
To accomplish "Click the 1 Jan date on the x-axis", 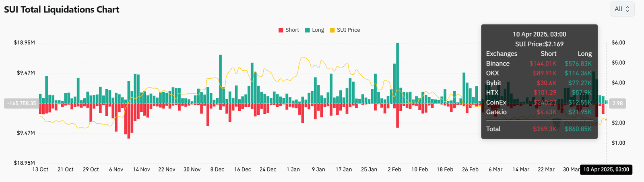I will 293,170.
